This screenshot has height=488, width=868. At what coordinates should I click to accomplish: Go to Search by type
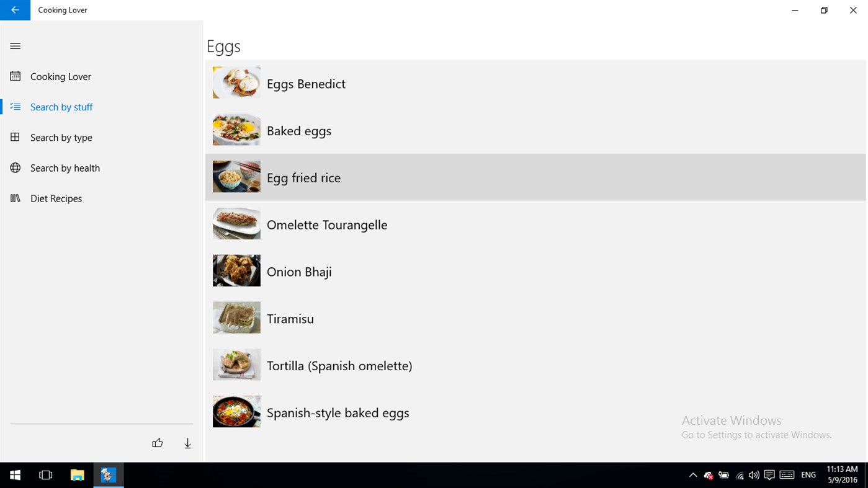pos(61,138)
